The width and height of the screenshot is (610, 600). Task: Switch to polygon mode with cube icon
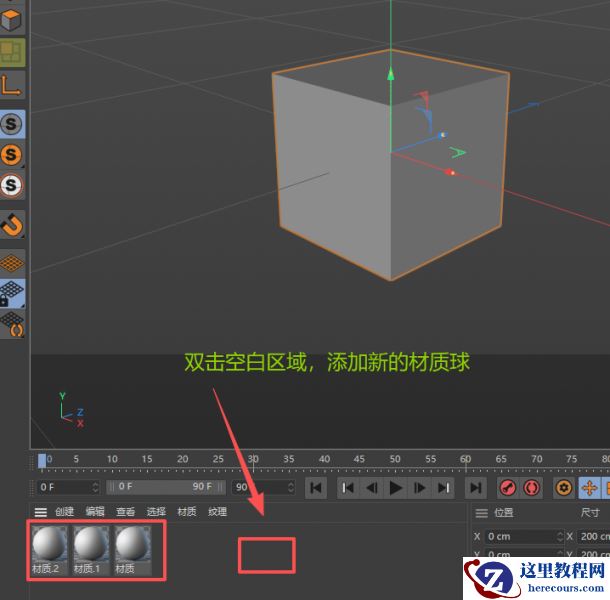pos(11,19)
